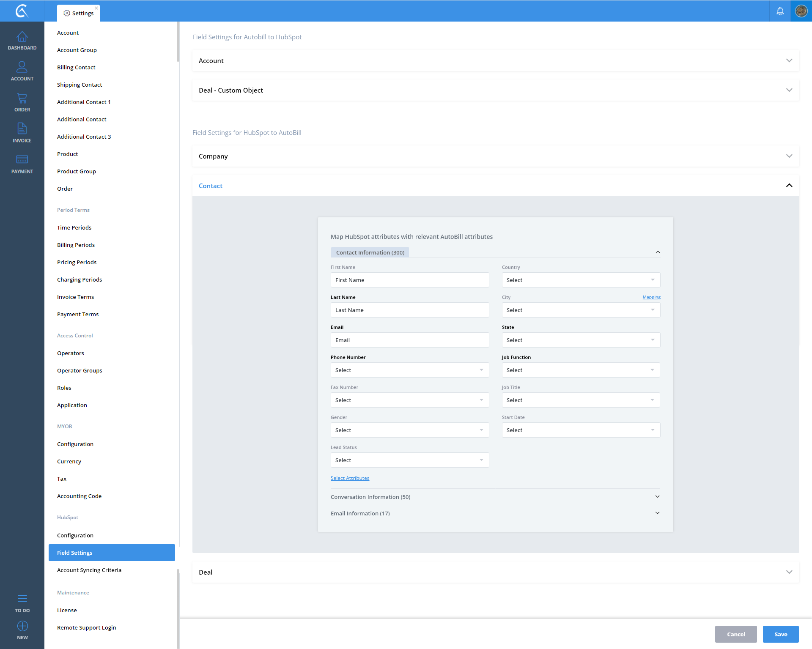Expand the Deal - Custom Object section
This screenshot has height=649, width=812.
[789, 90]
